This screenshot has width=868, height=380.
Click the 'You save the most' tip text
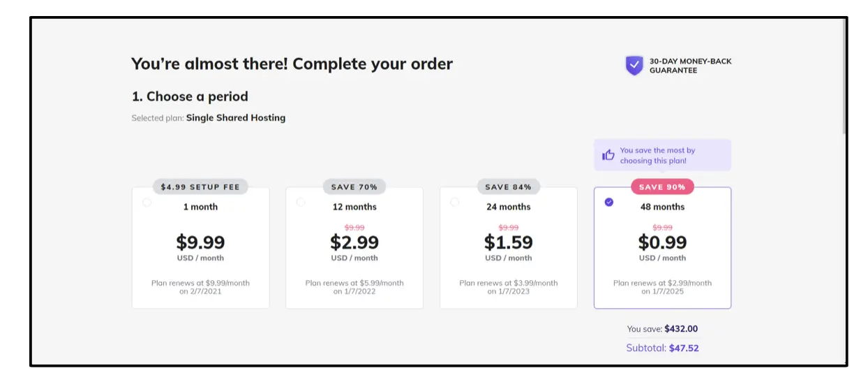click(657, 155)
